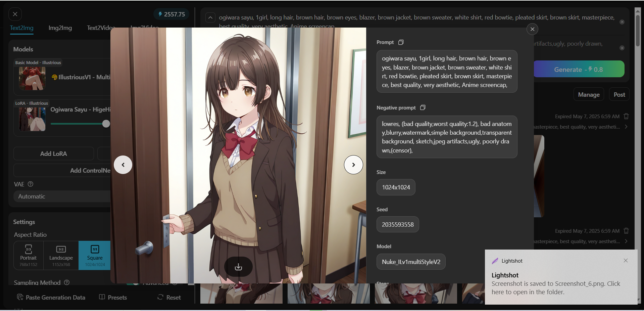The width and height of the screenshot is (644, 311).
Task: Clear the negative prompt field
Action: [622, 48]
